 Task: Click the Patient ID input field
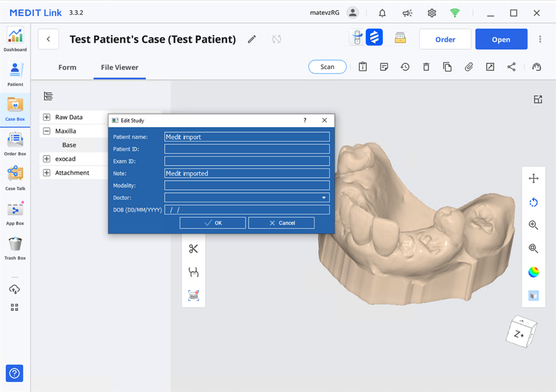pyautogui.click(x=246, y=149)
